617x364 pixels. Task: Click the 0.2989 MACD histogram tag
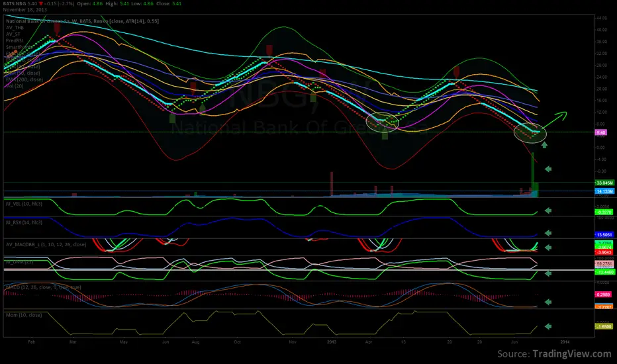[x=603, y=295]
